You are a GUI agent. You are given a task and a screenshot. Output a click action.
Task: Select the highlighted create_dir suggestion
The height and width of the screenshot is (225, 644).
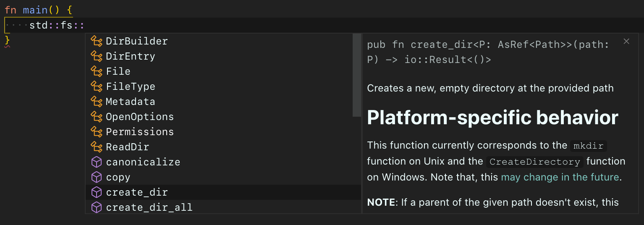click(x=223, y=192)
